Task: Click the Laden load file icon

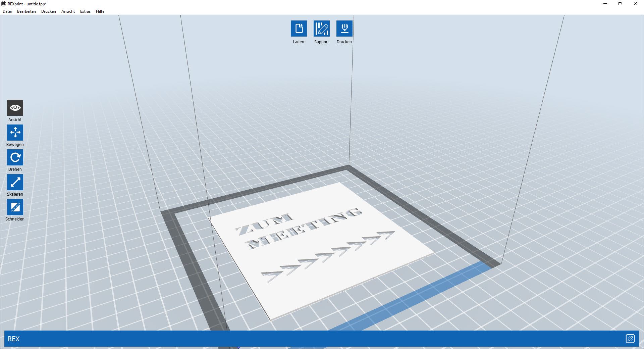Action: 299,29
